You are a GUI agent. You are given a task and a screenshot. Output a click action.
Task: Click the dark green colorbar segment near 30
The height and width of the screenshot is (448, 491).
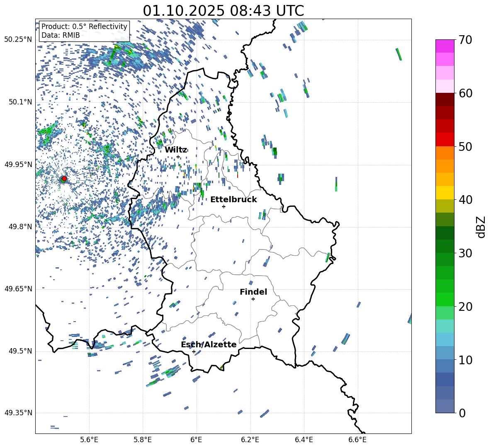(445, 246)
